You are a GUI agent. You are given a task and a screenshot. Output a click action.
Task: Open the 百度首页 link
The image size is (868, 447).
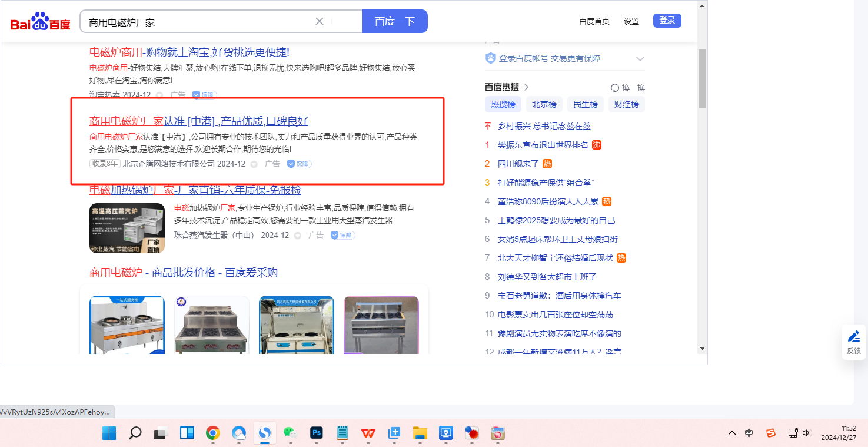click(x=594, y=21)
